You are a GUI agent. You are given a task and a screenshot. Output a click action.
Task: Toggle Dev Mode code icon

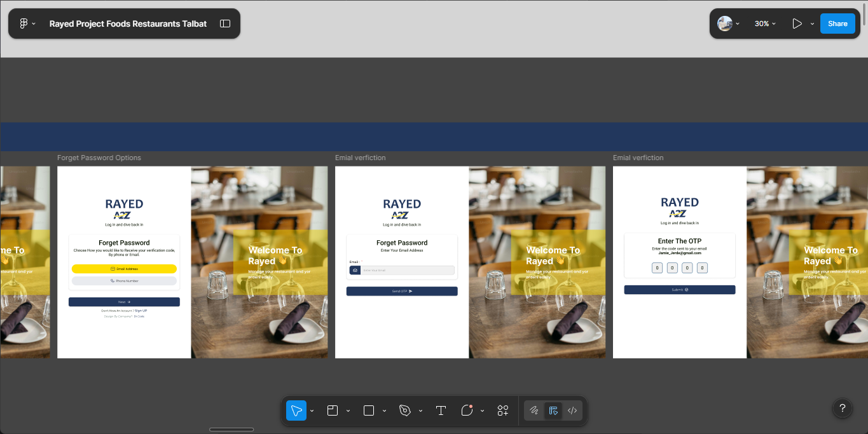coord(572,410)
